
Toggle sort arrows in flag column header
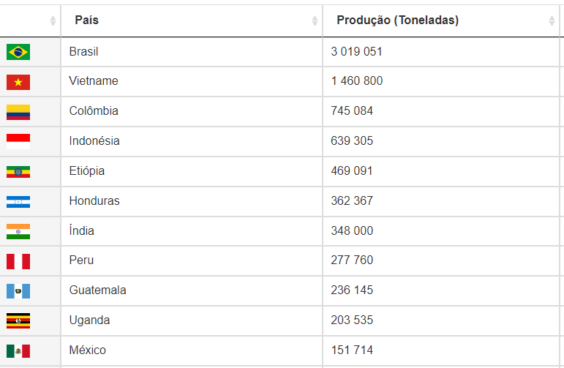click(x=53, y=21)
